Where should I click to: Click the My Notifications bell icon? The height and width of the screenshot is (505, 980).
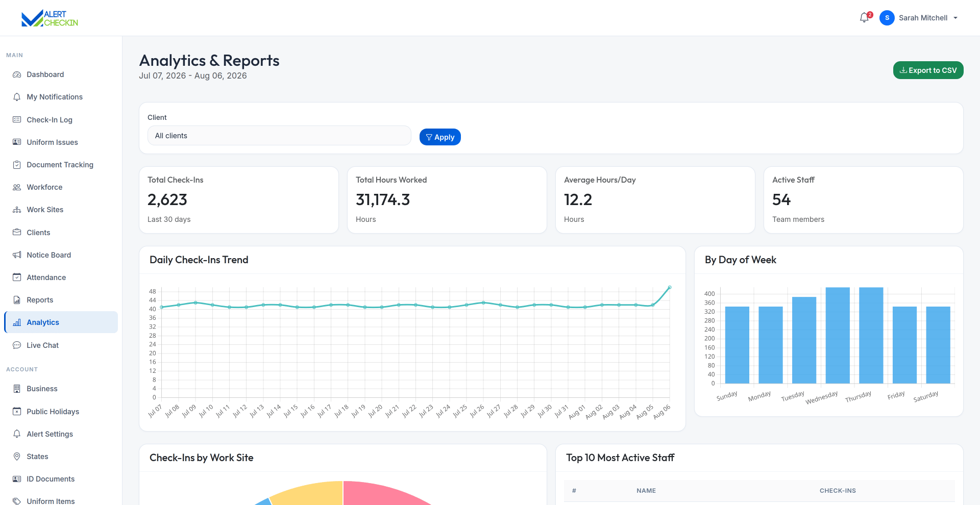click(x=17, y=97)
